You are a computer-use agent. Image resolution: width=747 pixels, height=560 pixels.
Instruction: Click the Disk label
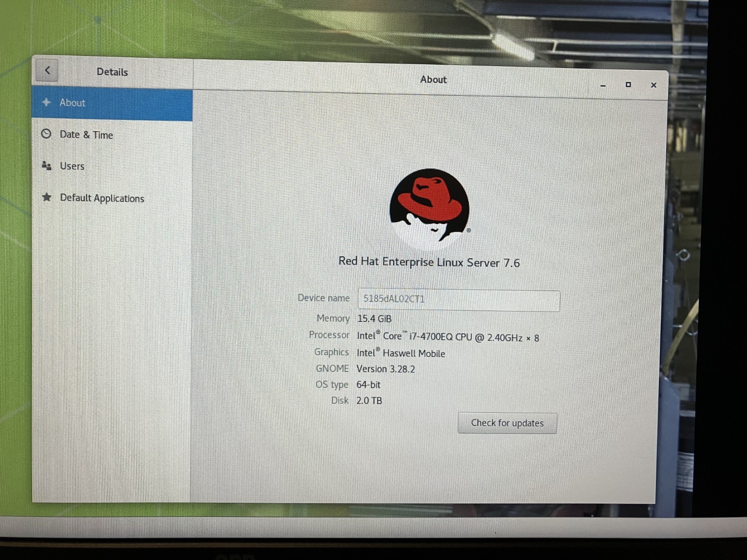tap(340, 400)
